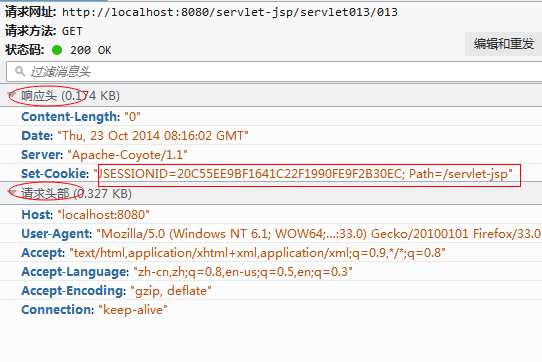Select the status text 200 OK

pyautogui.click(x=91, y=50)
